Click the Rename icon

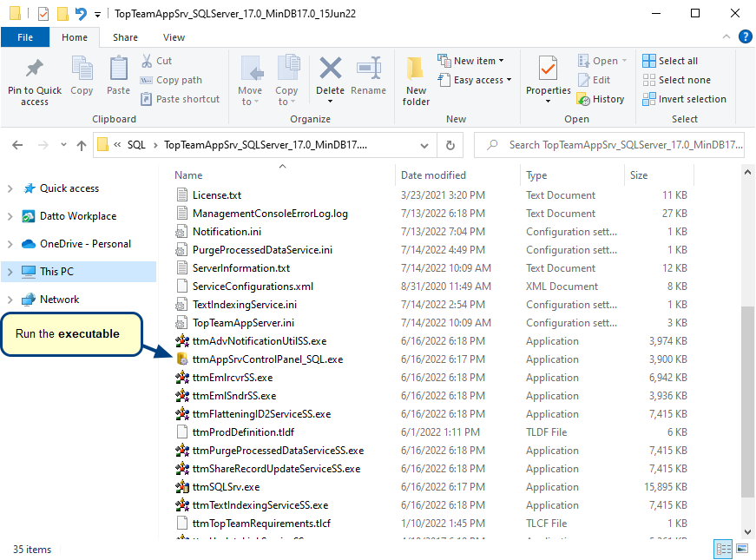coord(369,68)
